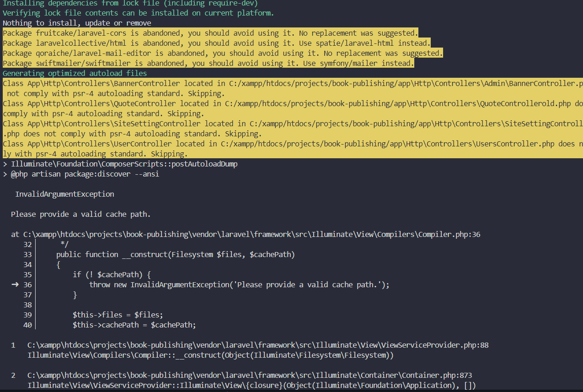Click the swiftmailer/swiftmailer abandoned warning
Screen dimensions: 583x392
(208, 63)
